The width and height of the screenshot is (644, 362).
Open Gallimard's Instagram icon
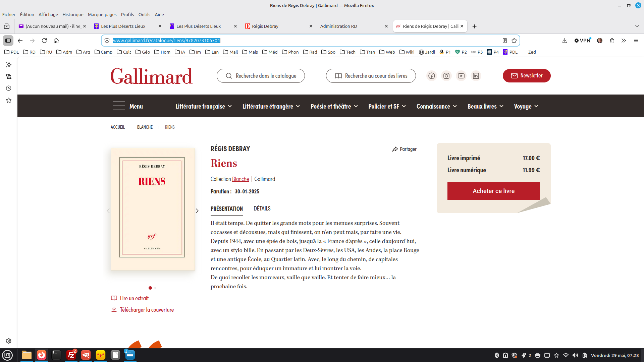pos(446,76)
